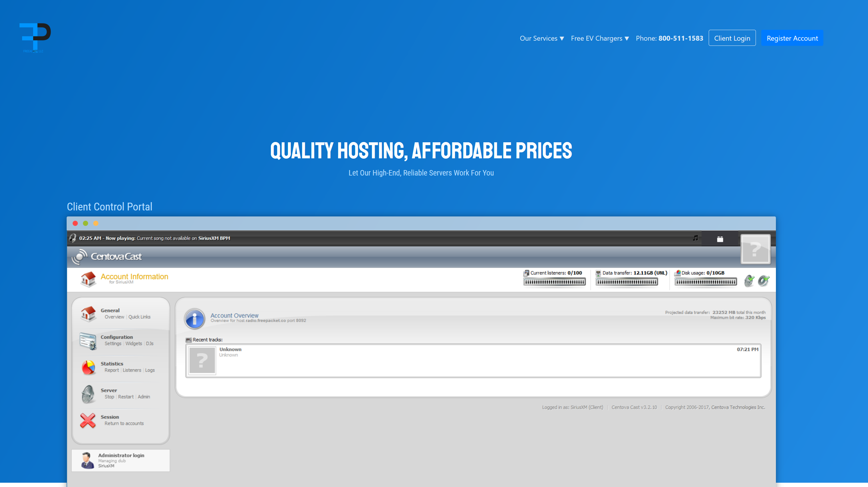The width and height of the screenshot is (868, 487).
Task: Click the red X Session icon
Action: [x=88, y=421]
